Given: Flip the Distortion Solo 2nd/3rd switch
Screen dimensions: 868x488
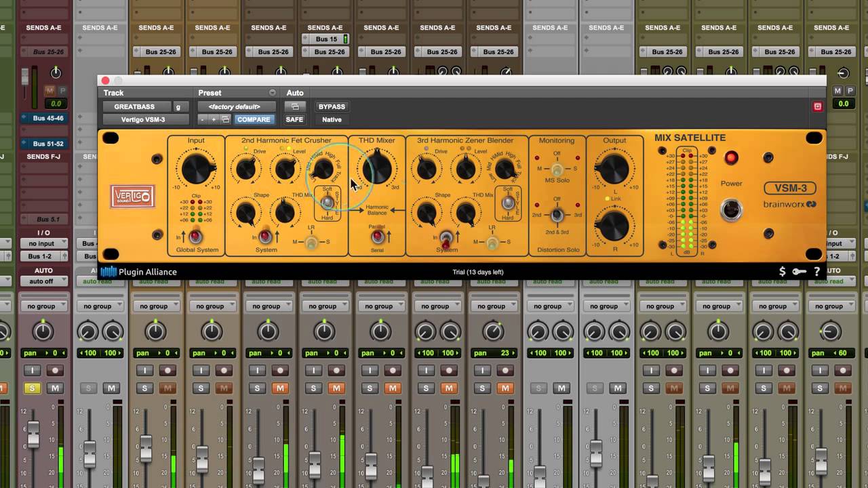Looking at the screenshot, I should click(557, 215).
